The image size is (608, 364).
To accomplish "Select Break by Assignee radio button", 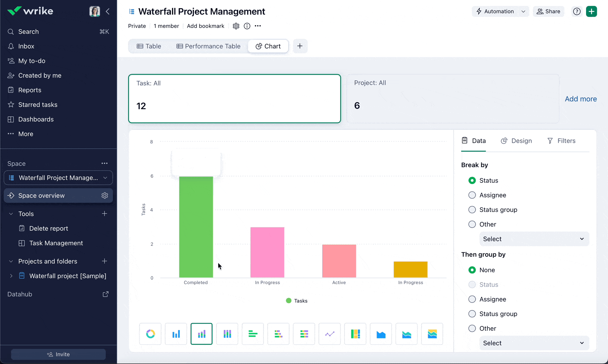I will [x=472, y=195].
